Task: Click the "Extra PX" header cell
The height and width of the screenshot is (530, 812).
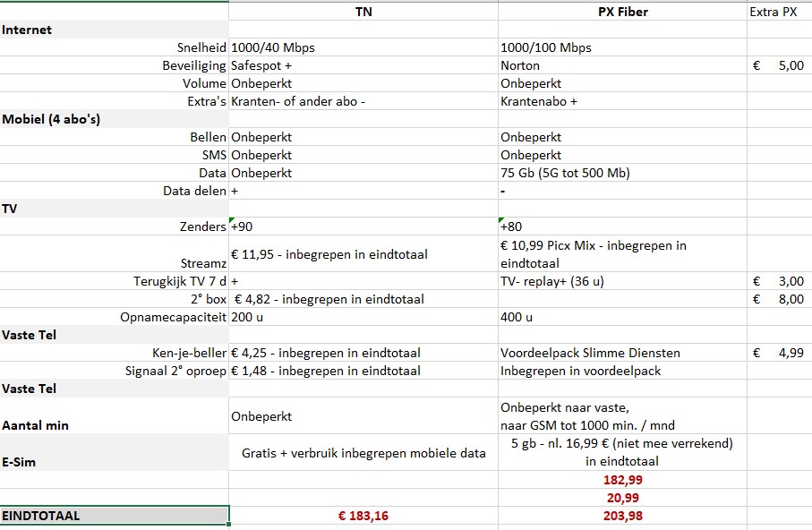Action: (779, 12)
